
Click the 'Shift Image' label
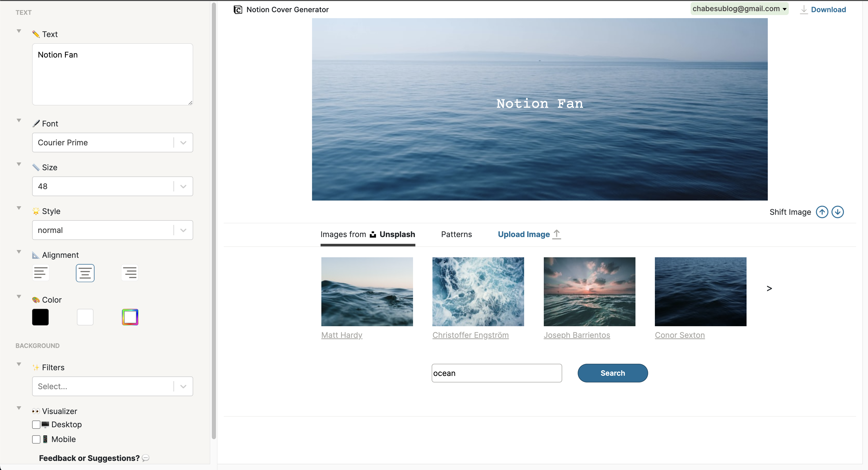click(x=790, y=212)
